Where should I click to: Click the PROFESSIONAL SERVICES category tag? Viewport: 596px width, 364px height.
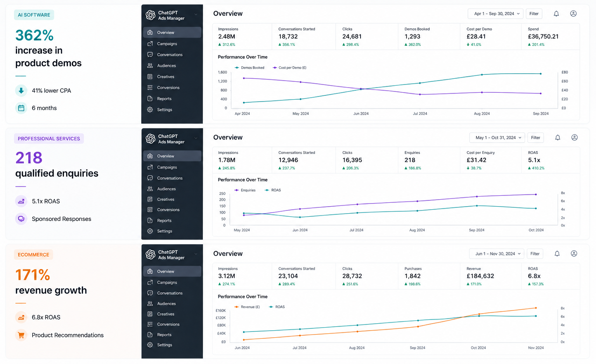pos(49,139)
